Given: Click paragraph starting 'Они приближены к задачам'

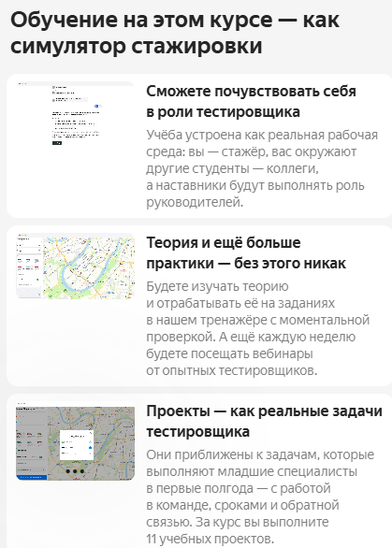Looking at the screenshot, I should coord(260,497).
